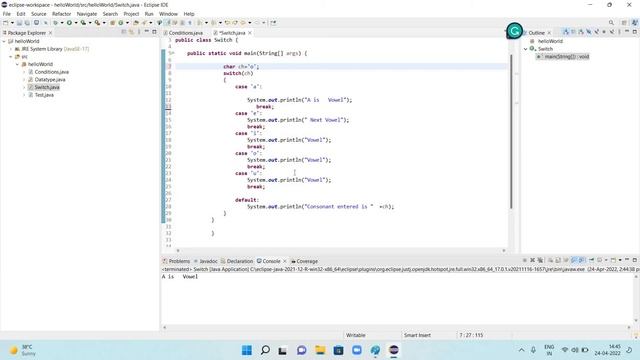Click the Save icon in main toolbar
The image size is (640, 360).
click(x=19, y=23)
